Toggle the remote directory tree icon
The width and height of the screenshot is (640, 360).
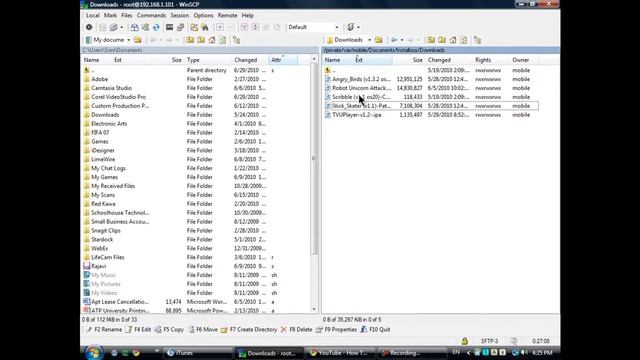click(478, 40)
